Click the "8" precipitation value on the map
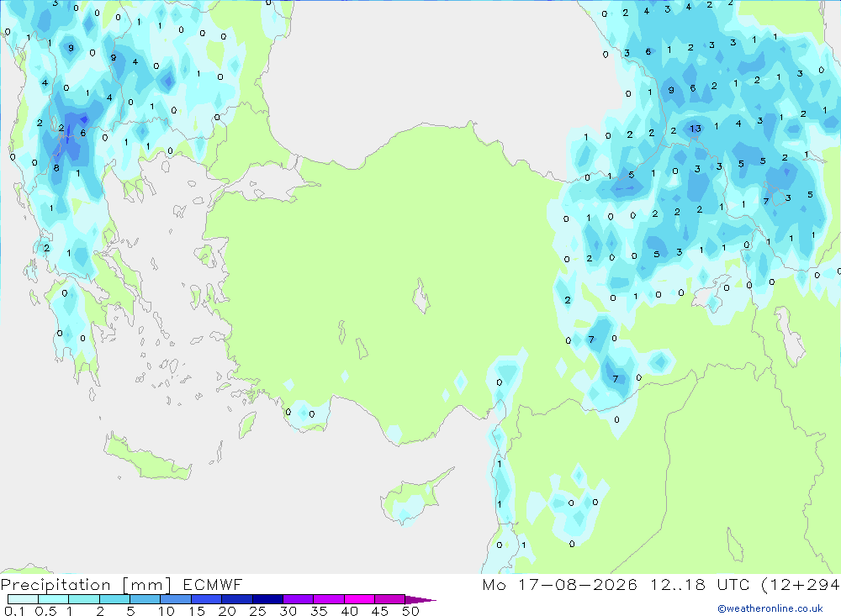The width and height of the screenshot is (841, 616). (56, 168)
